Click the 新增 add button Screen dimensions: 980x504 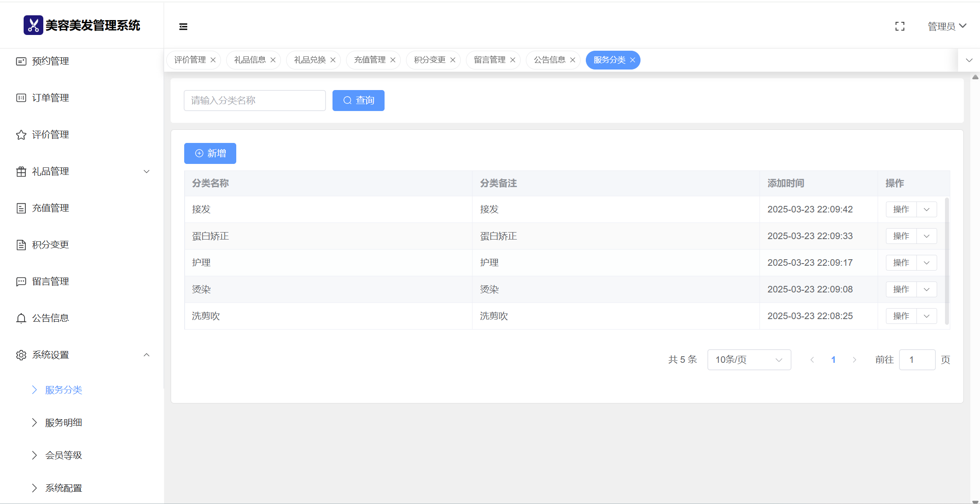click(x=210, y=153)
